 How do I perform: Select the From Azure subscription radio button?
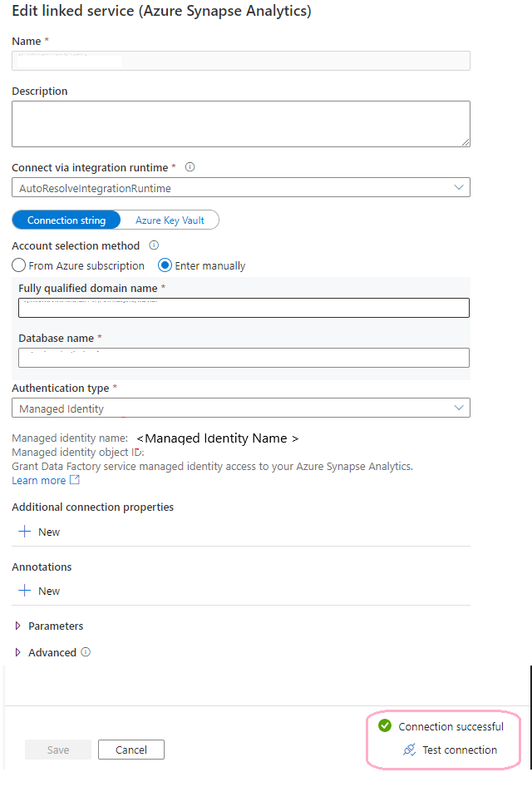18,265
